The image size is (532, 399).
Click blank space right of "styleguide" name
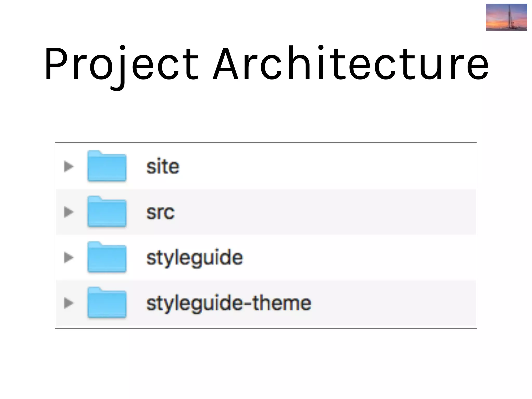tap(358, 258)
